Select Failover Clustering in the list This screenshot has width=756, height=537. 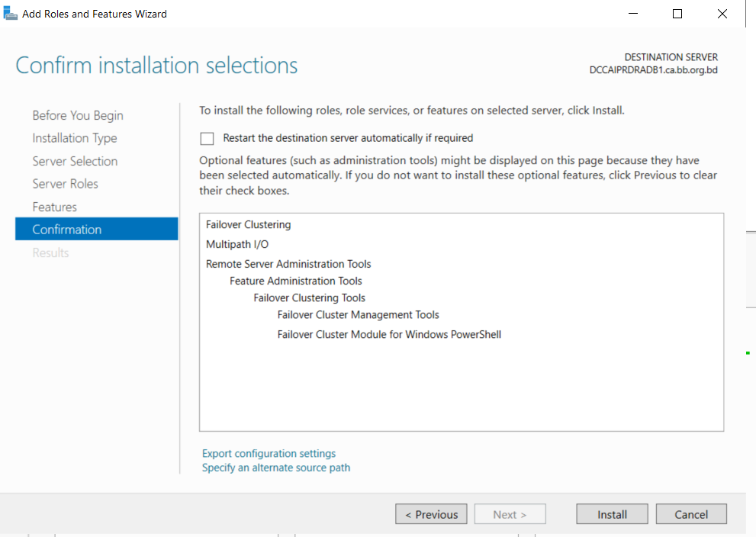[248, 224]
